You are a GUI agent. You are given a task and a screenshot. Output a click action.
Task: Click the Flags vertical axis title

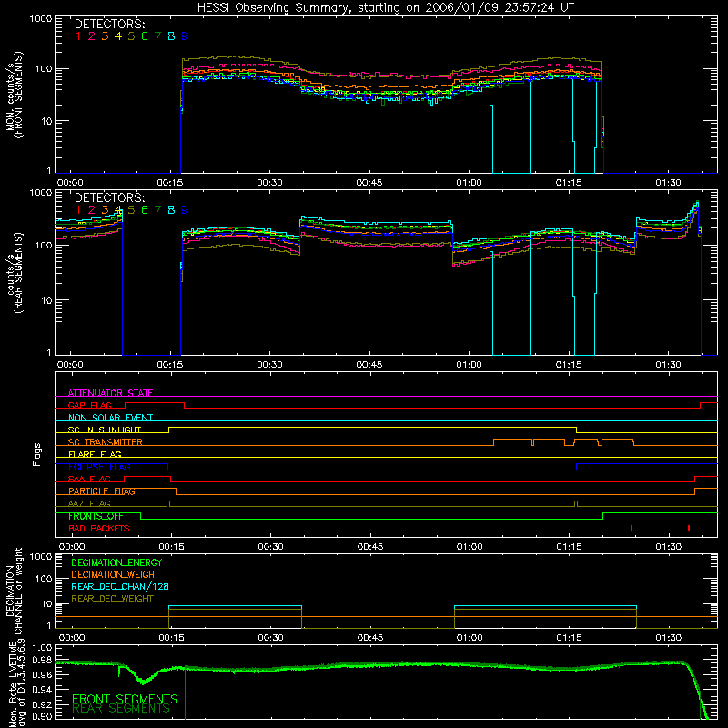point(37,454)
